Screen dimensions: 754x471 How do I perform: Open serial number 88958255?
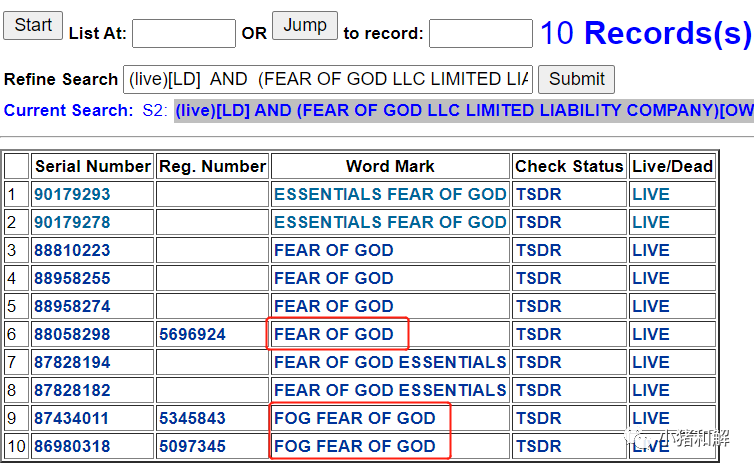point(72,278)
